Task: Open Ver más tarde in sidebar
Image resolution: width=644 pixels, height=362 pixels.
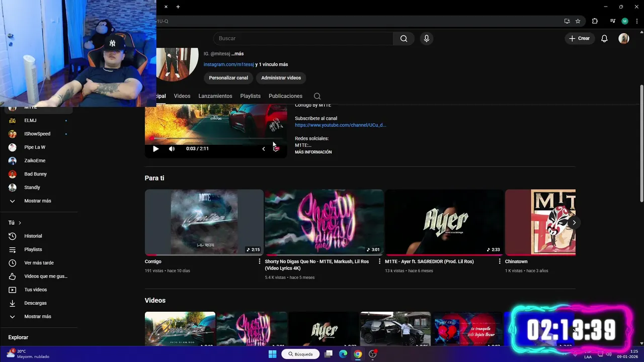Action: (38, 263)
